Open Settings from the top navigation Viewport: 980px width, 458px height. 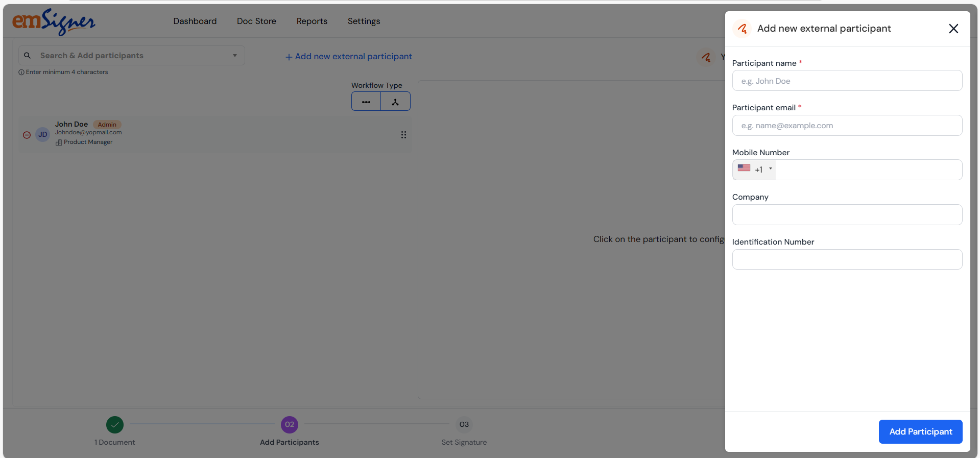click(364, 21)
